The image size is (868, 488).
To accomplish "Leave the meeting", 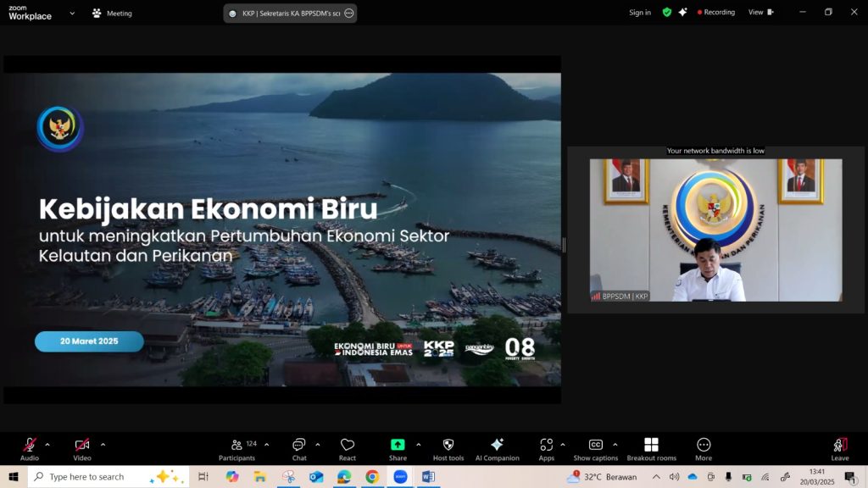I will 839,447.
